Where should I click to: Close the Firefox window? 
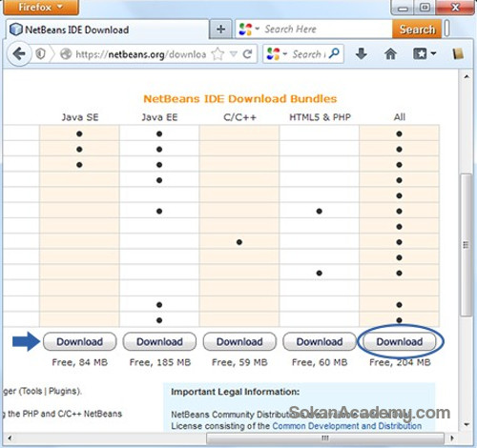click(455, 8)
